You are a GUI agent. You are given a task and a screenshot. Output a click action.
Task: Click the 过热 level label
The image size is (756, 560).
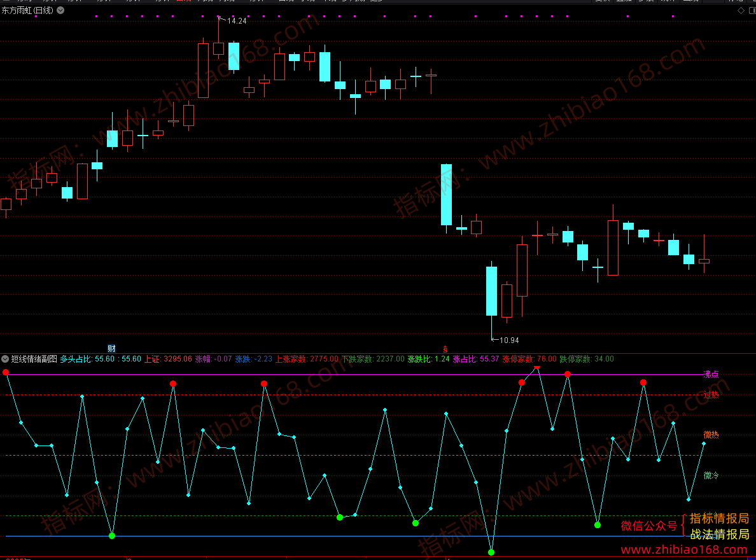[x=711, y=395]
